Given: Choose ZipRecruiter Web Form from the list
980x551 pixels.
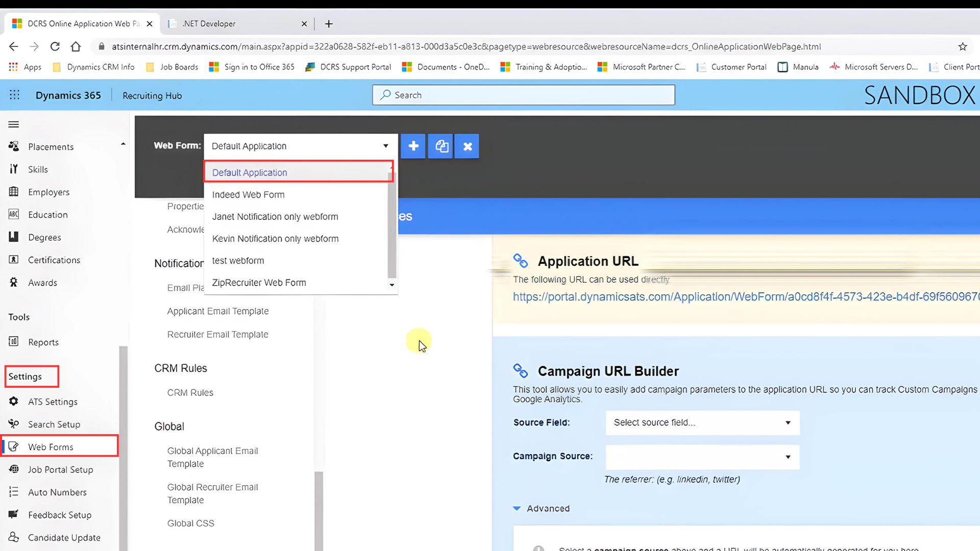Looking at the screenshot, I should (x=296, y=283).
